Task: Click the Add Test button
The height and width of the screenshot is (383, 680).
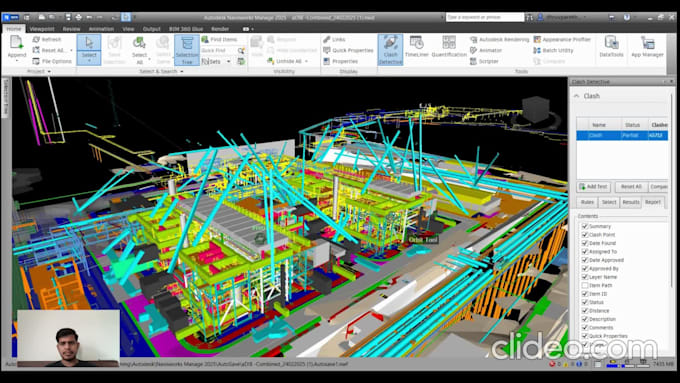Action: (594, 187)
